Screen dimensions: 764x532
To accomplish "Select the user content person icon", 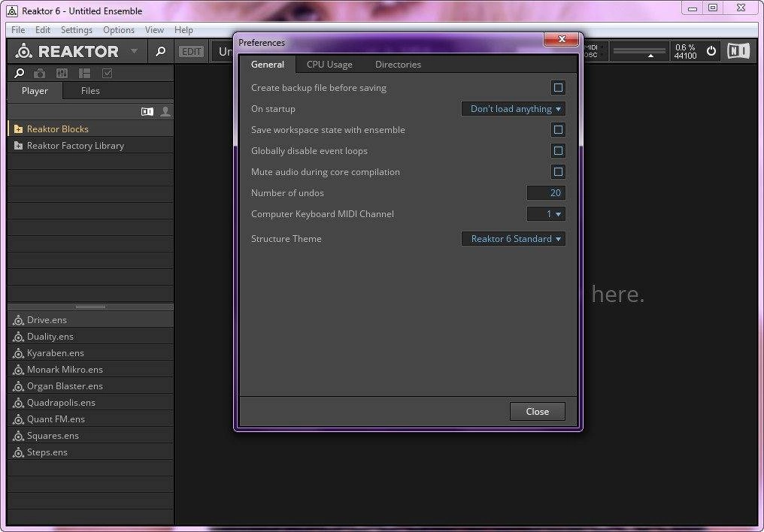I will [x=165, y=111].
